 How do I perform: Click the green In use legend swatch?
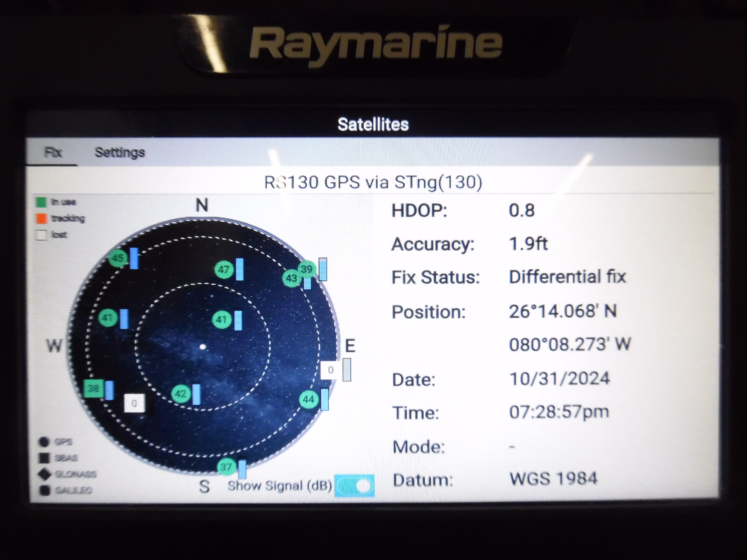coord(41,202)
